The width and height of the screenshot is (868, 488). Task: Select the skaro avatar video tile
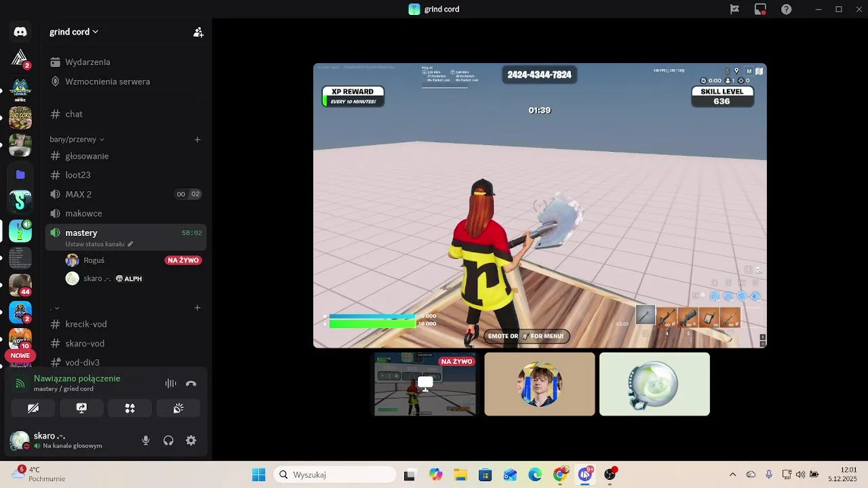click(x=654, y=384)
